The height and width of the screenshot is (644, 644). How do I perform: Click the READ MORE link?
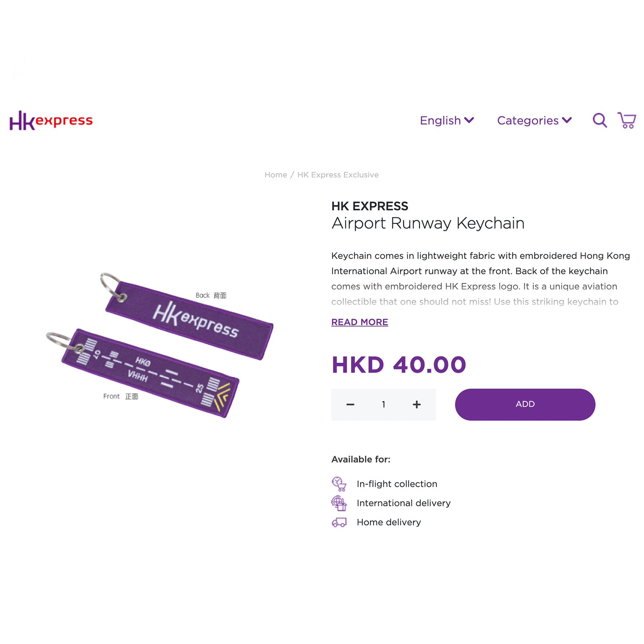pos(360,322)
